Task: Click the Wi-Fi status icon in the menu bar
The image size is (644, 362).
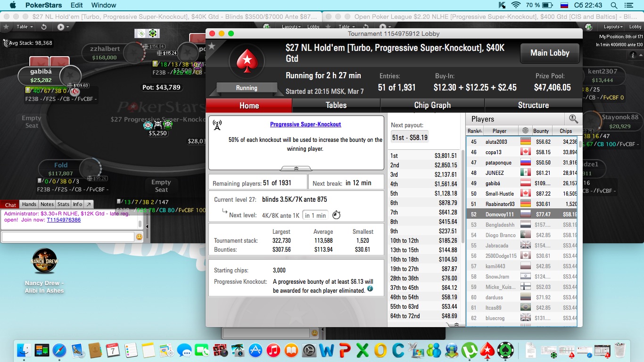Action: pyautogui.click(x=516, y=5)
